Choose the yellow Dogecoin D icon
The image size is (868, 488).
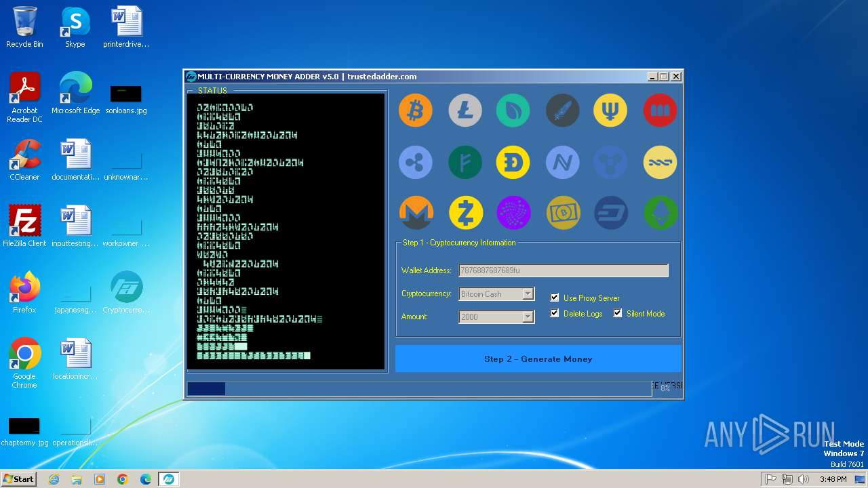point(513,162)
